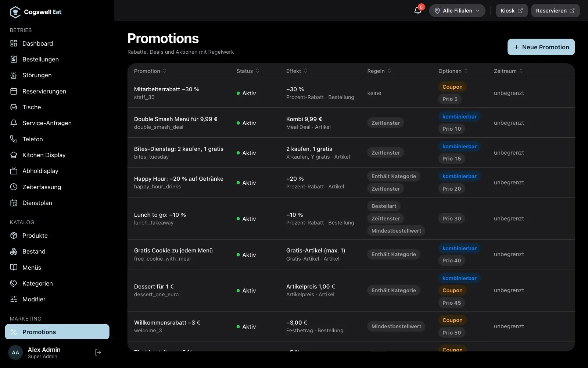Sort table by Promotion column
The image size is (588, 368).
(150, 71)
